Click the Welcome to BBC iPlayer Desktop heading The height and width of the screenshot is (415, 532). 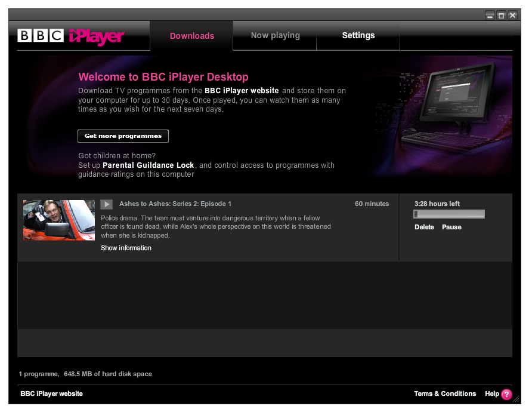(163, 77)
